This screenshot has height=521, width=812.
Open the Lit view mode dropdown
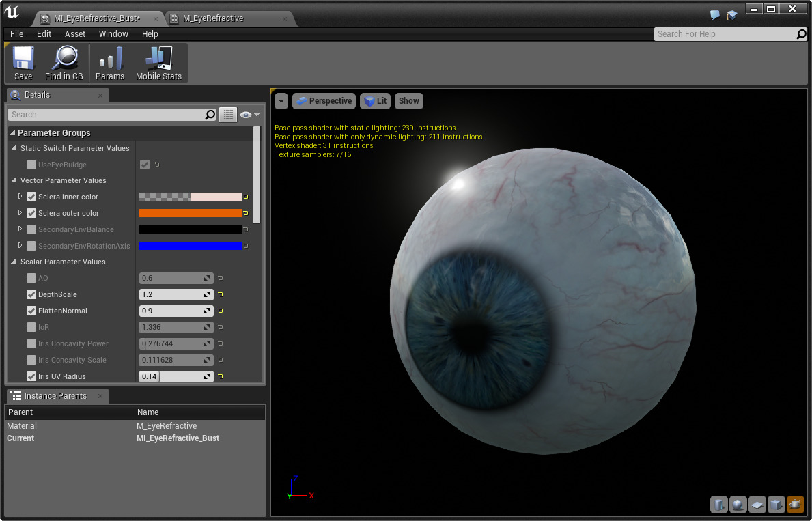pyautogui.click(x=375, y=100)
